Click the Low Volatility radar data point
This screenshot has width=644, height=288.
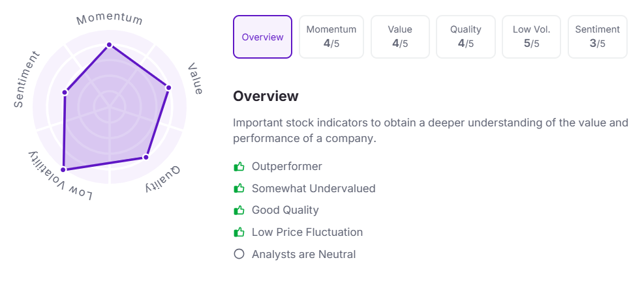63,169
